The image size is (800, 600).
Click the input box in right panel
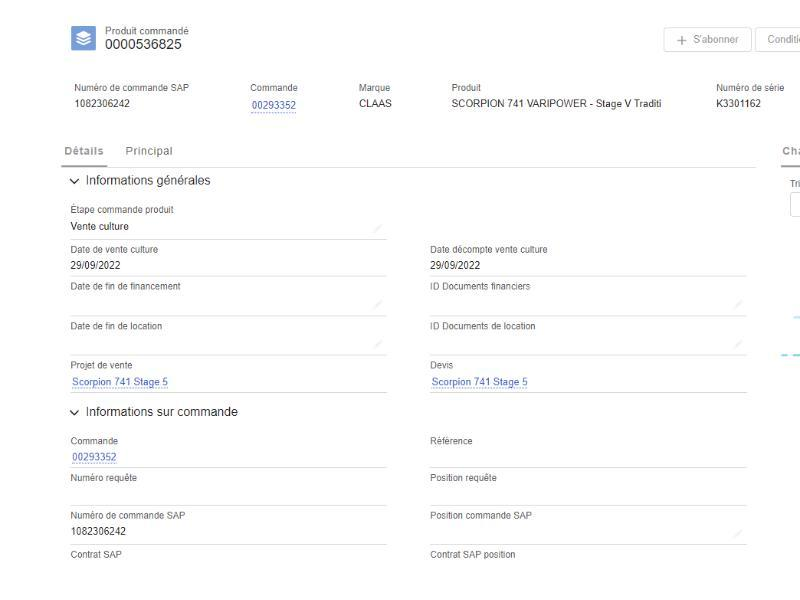coord(795,205)
